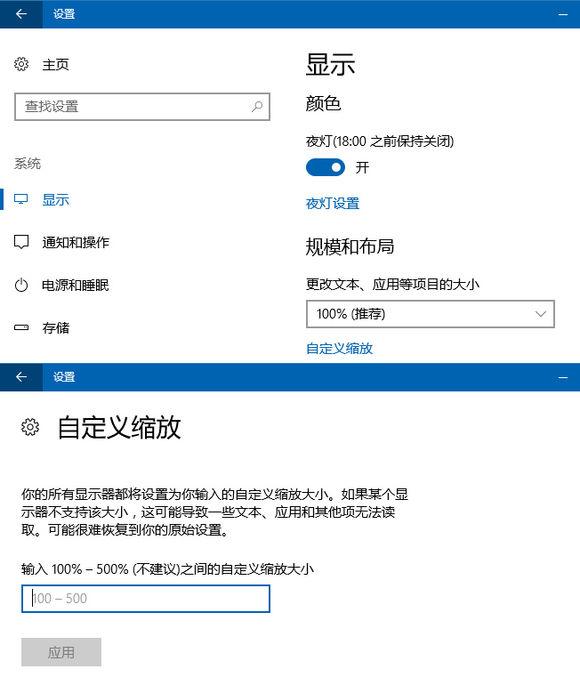Click the 输入 100% – 500% instruction text

167,569
